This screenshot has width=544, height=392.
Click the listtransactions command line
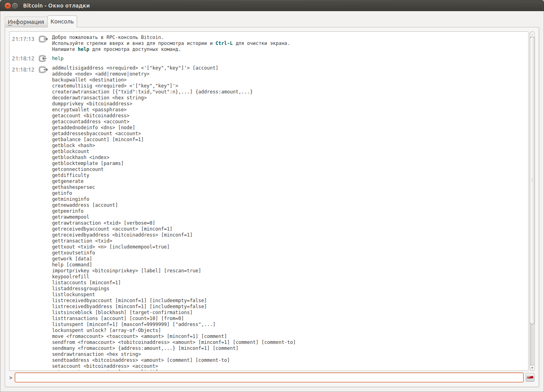pyautogui.click(x=118, y=318)
